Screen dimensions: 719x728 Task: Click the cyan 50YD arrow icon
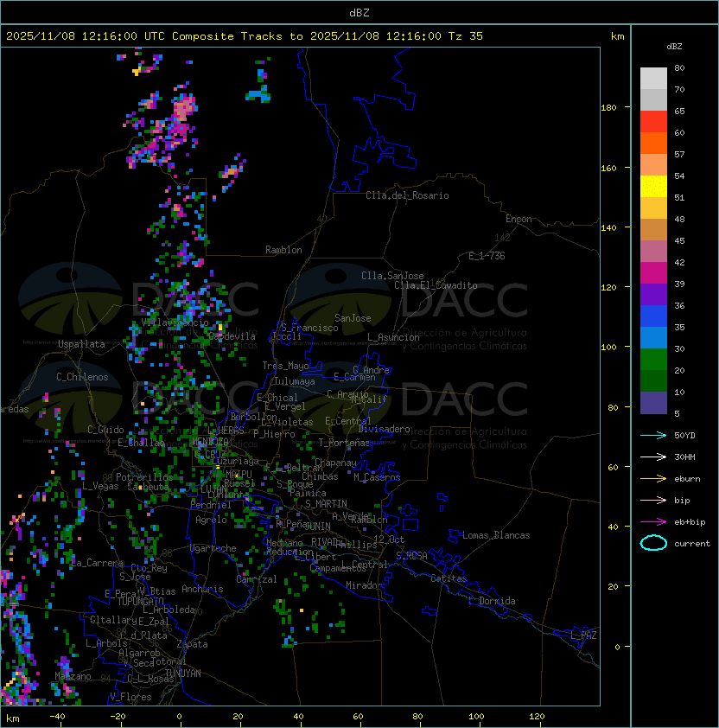[x=653, y=435]
